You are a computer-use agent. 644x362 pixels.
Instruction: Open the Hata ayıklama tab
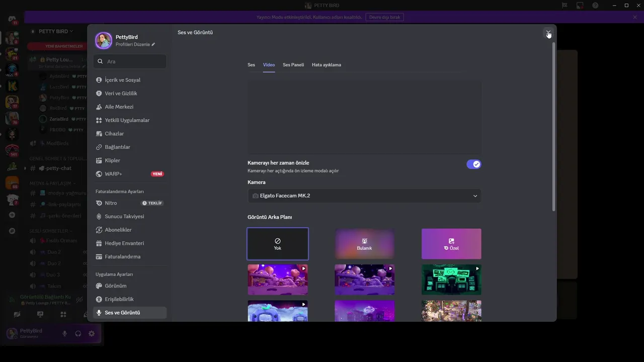327,65
